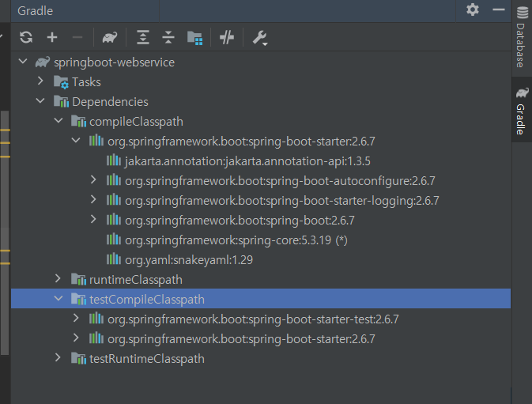The width and height of the screenshot is (532, 404).
Task: Reload all Gradle projects
Action: coord(26,37)
